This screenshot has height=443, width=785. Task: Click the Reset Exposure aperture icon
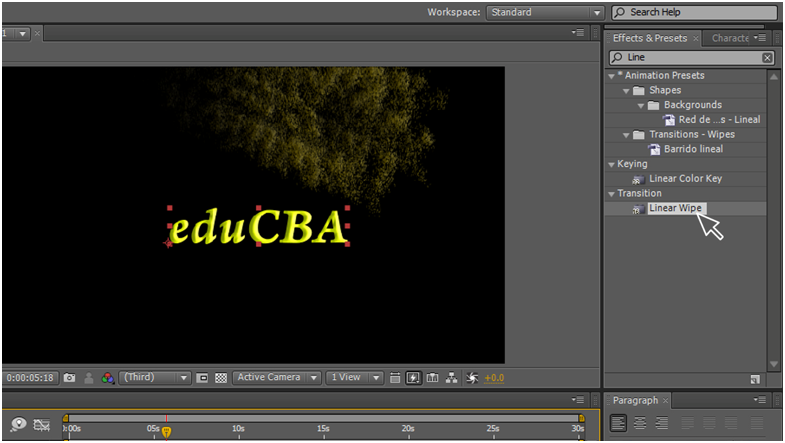472,378
